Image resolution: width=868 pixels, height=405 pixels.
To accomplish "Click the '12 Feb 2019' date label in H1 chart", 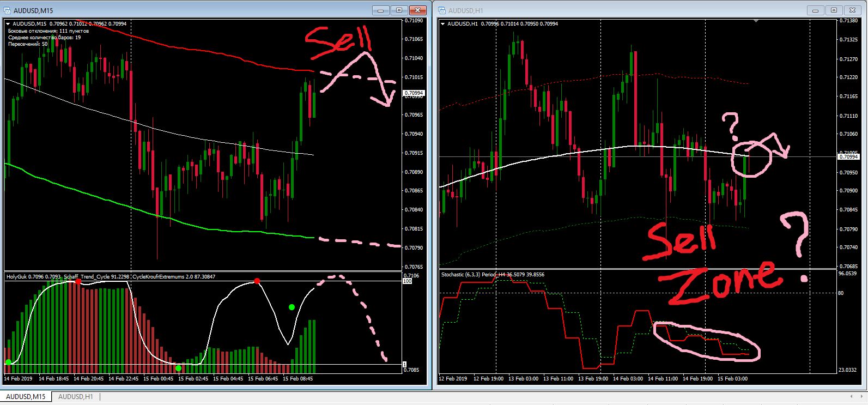I will [x=453, y=379].
